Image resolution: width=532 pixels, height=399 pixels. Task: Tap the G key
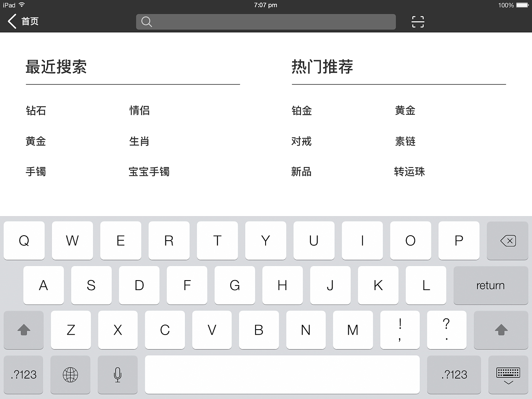click(235, 286)
